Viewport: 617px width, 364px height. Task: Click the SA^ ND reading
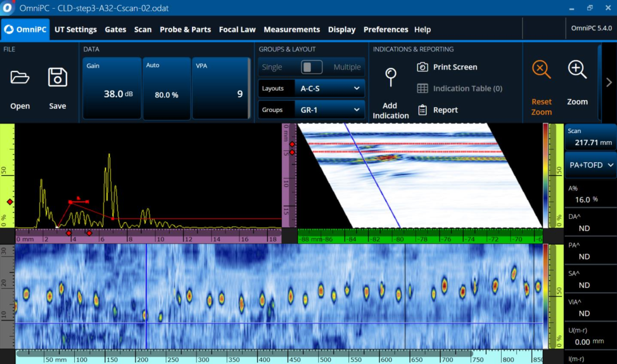tap(590, 279)
